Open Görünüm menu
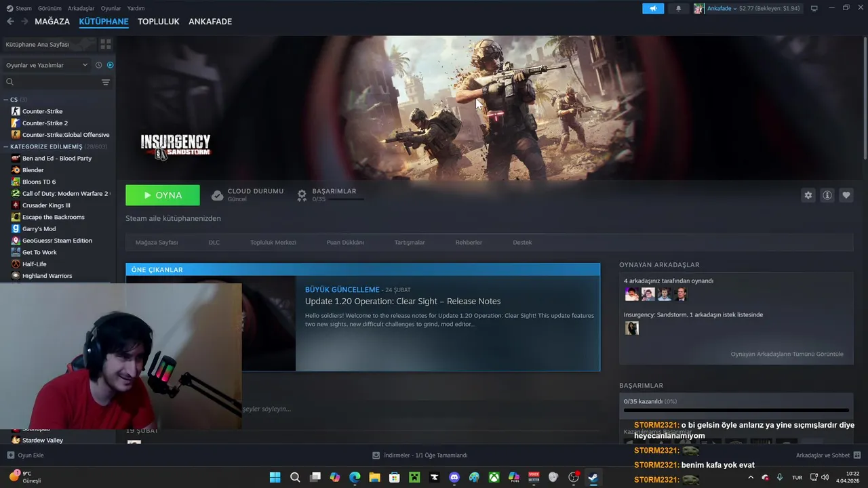 (x=50, y=8)
